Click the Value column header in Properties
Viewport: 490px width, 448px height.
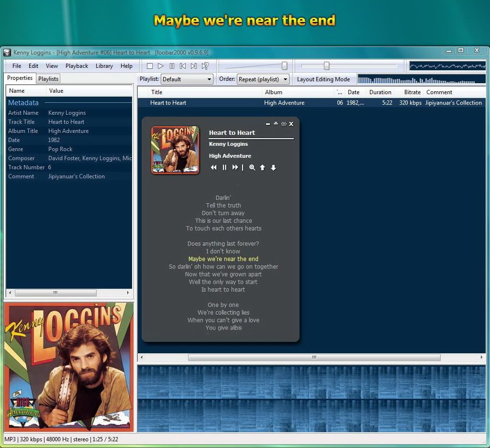(x=89, y=91)
